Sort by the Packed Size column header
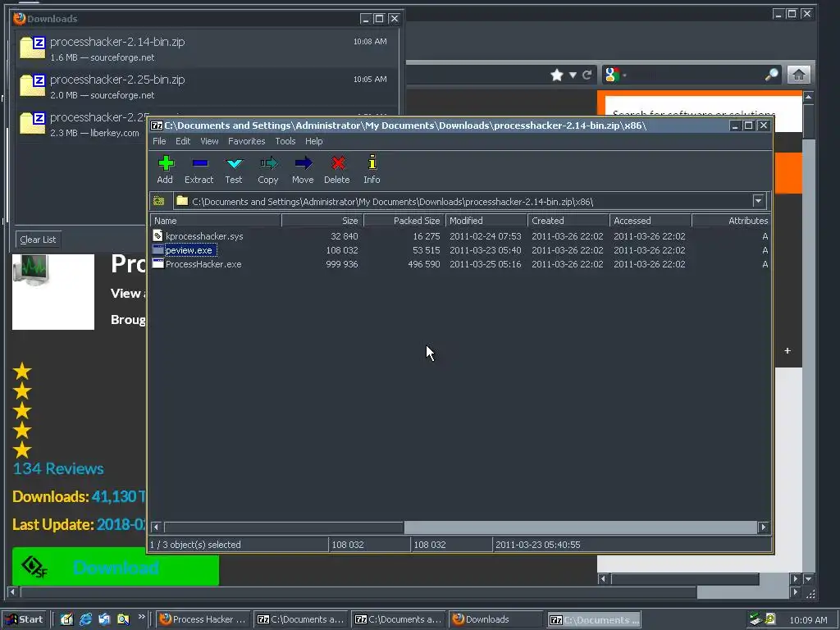This screenshot has height=630, width=840. 404,220
